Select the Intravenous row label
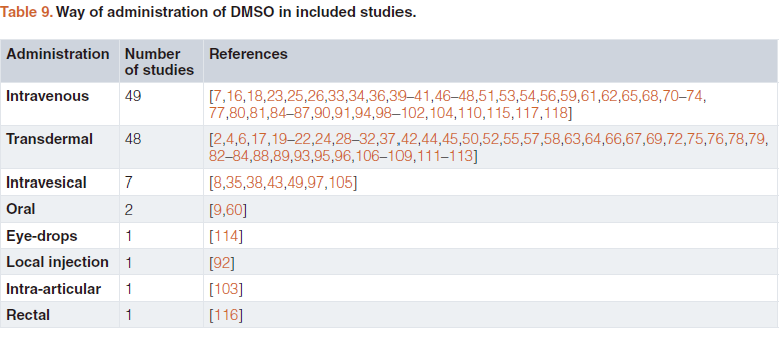 (x=47, y=96)
